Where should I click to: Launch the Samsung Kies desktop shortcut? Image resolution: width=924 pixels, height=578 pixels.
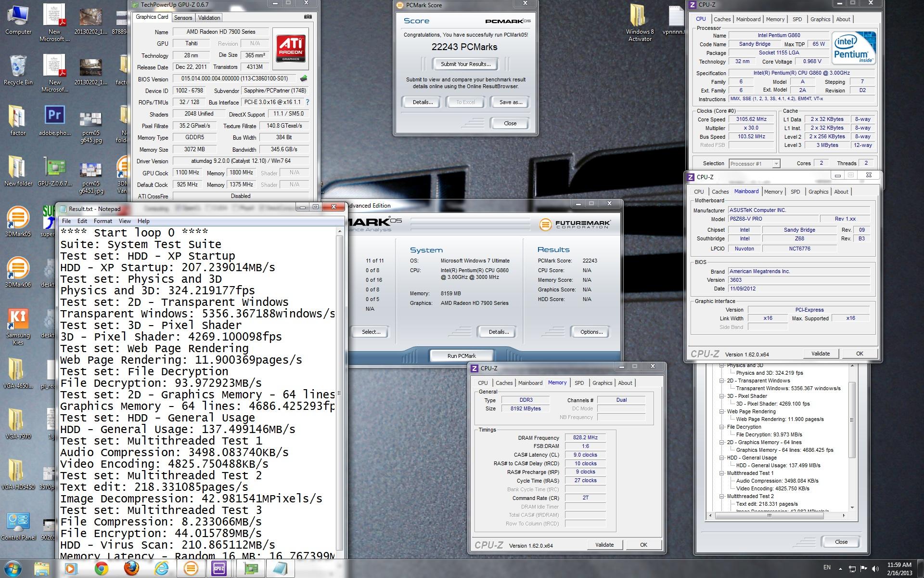18,327
